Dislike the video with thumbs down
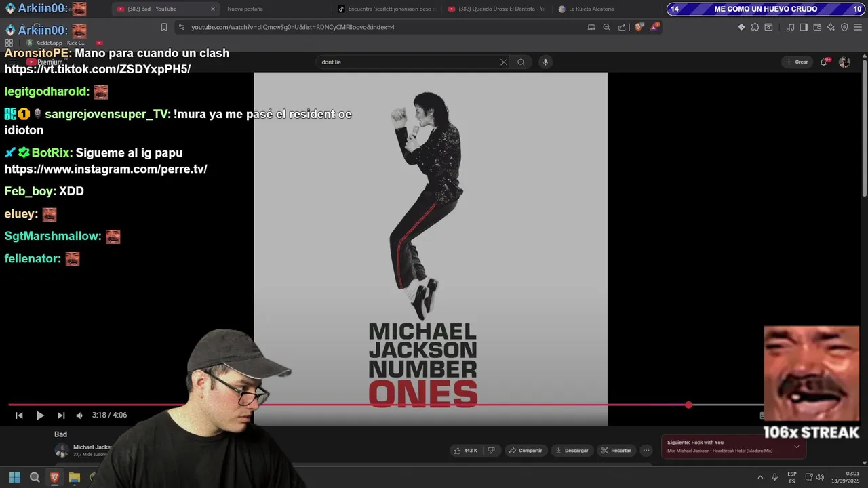This screenshot has width=868, height=488. click(x=492, y=451)
